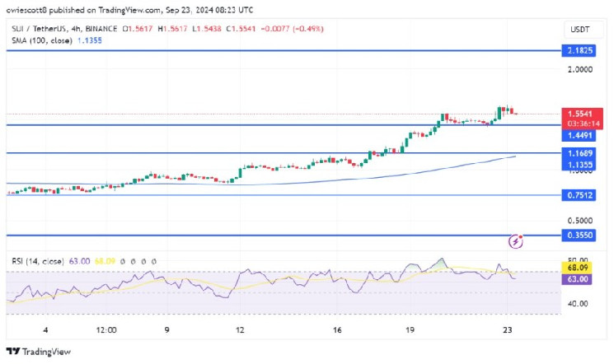The image size is (614, 364).
Task: Click the SMA (100, close) indicator legend
Action: tap(42, 40)
